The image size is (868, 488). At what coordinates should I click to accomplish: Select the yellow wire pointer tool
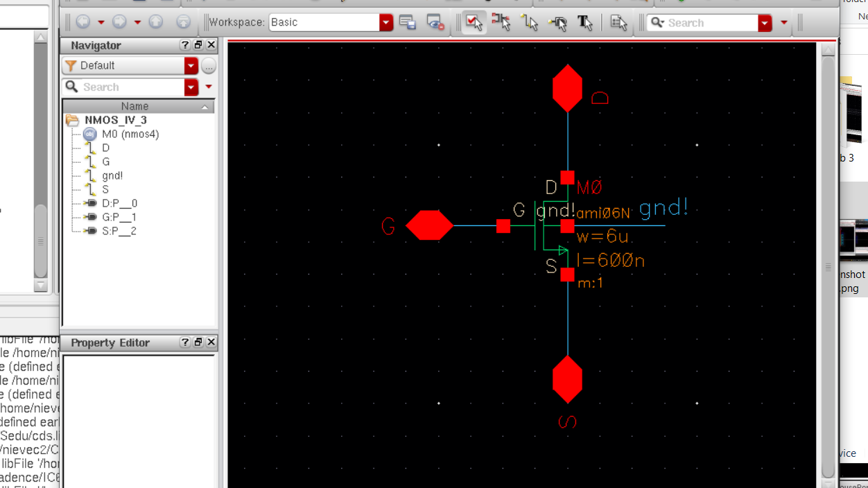(x=530, y=22)
